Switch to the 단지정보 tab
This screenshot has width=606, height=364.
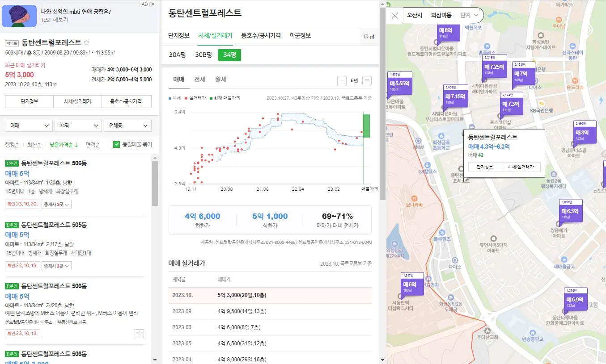pyautogui.click(x=179, y=36)
